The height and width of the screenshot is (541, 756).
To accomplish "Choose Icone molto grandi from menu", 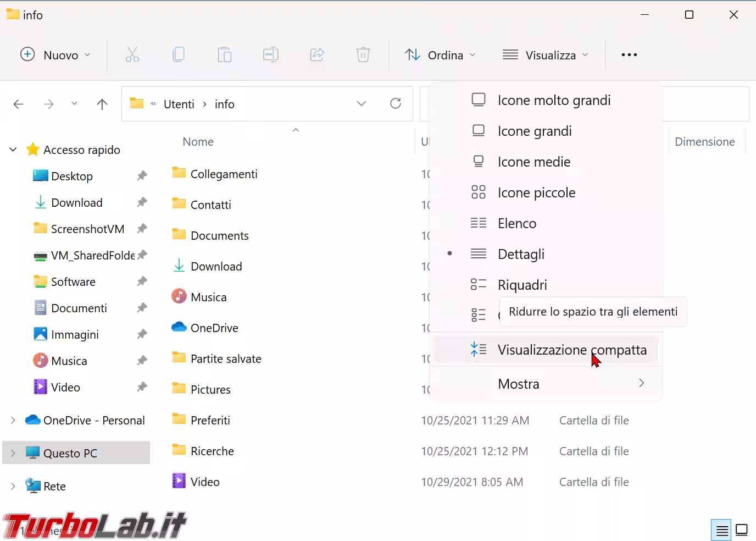I will (554, 100).
